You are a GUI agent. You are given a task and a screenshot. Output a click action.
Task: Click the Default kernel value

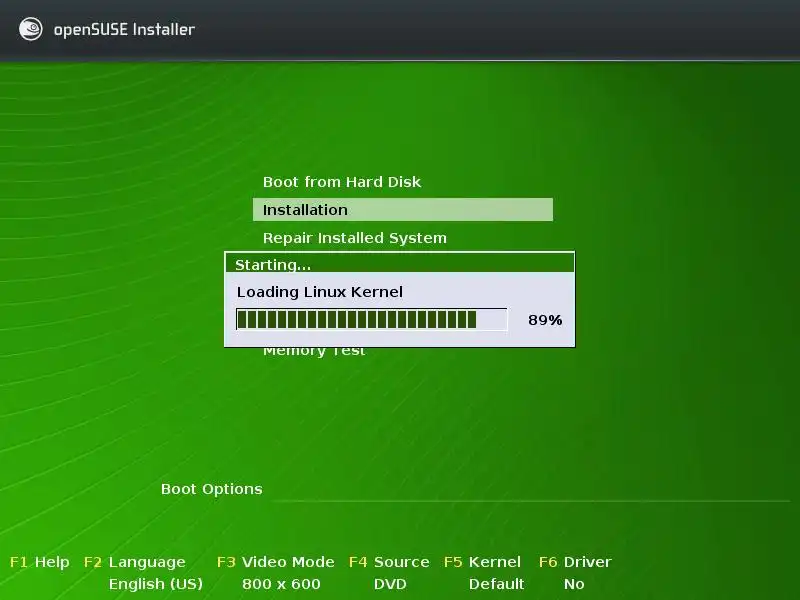(496, 584)
